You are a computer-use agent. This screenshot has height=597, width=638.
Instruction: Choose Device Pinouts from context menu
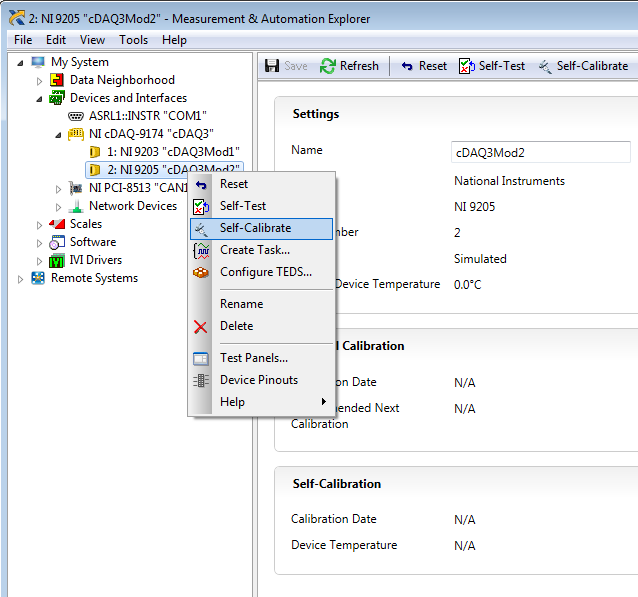261,380
